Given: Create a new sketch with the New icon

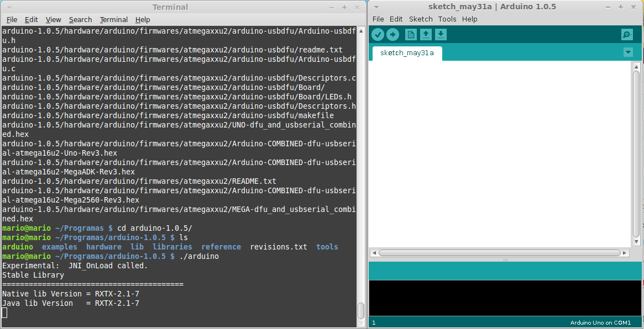Looking at the screenshot, I should [411, 35].
